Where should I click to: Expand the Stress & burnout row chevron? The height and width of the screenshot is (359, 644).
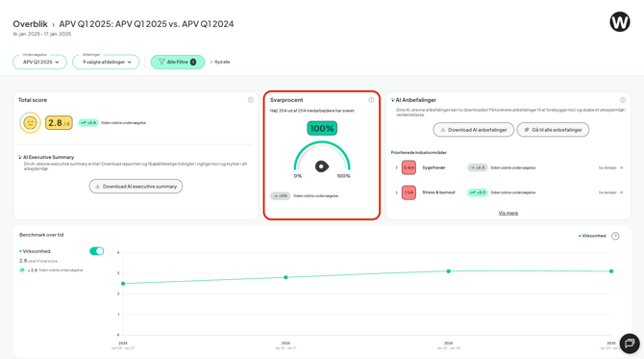396,192
